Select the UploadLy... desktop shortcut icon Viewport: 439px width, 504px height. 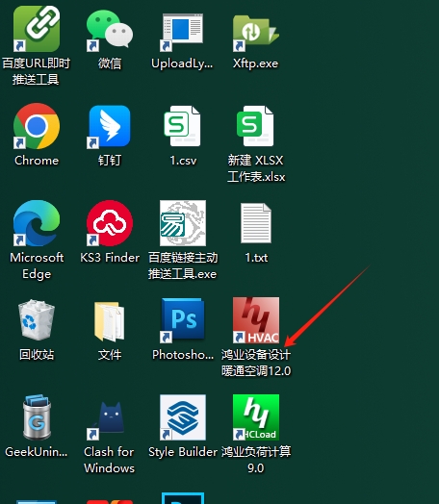(x=182, y=32)
